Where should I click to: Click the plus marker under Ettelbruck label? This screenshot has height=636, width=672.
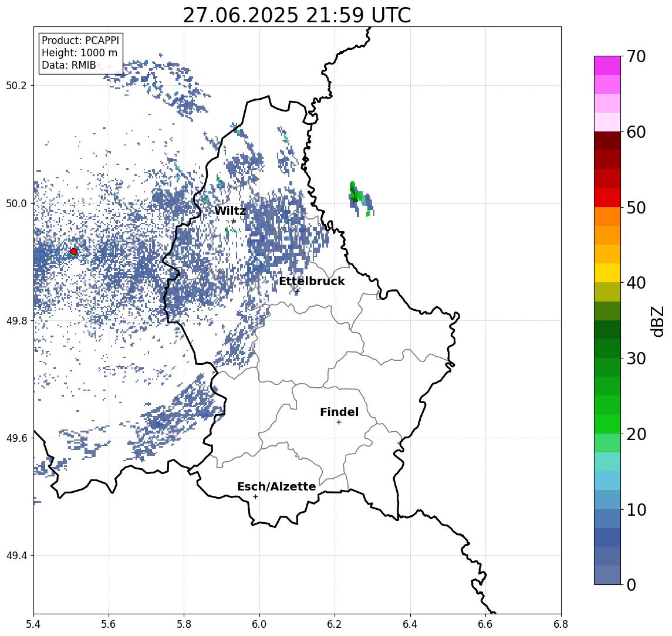click(x=297, y=292)
